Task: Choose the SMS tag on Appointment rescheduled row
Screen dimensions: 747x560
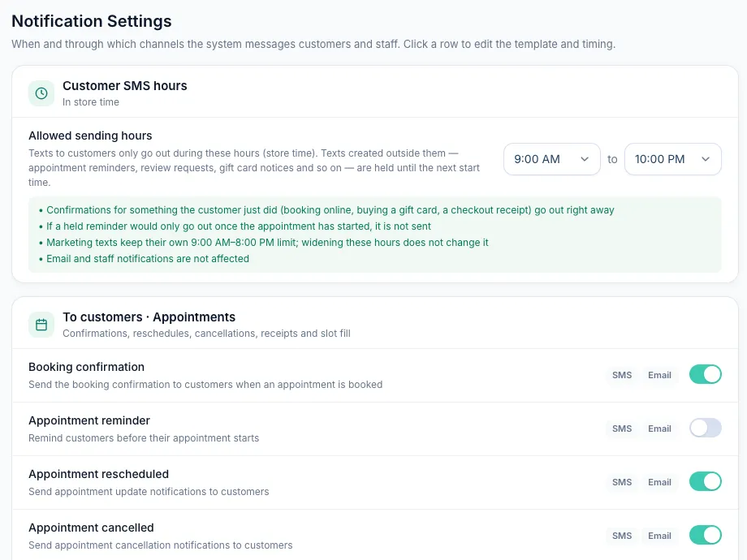Action: tap(622, 482)
